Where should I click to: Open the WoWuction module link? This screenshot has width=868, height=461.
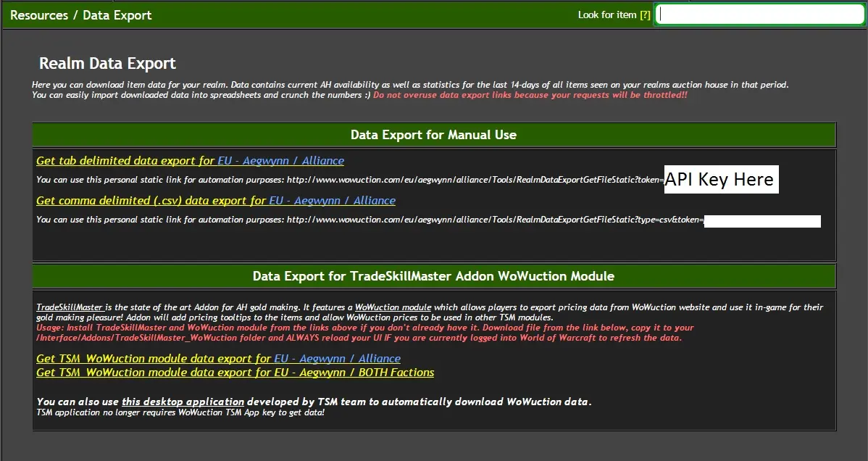point(393,307)
